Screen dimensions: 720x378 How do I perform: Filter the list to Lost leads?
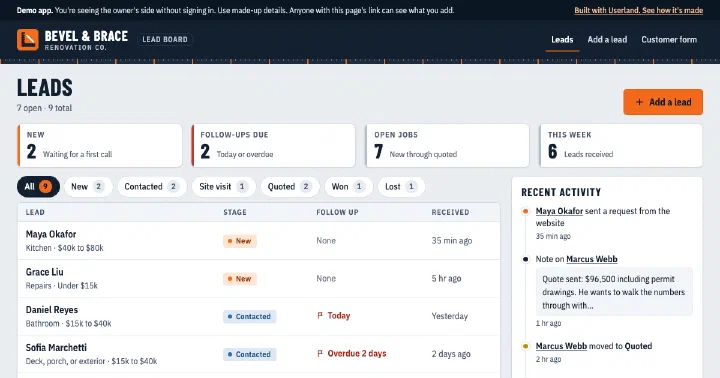click(x=401, y=186)
